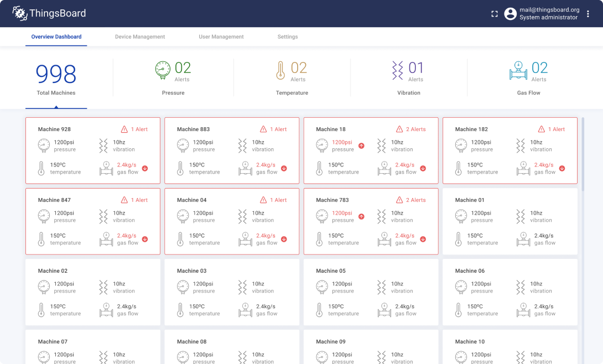Open the Machine 09 card title
603x364 pixels.
pos(331,341)
